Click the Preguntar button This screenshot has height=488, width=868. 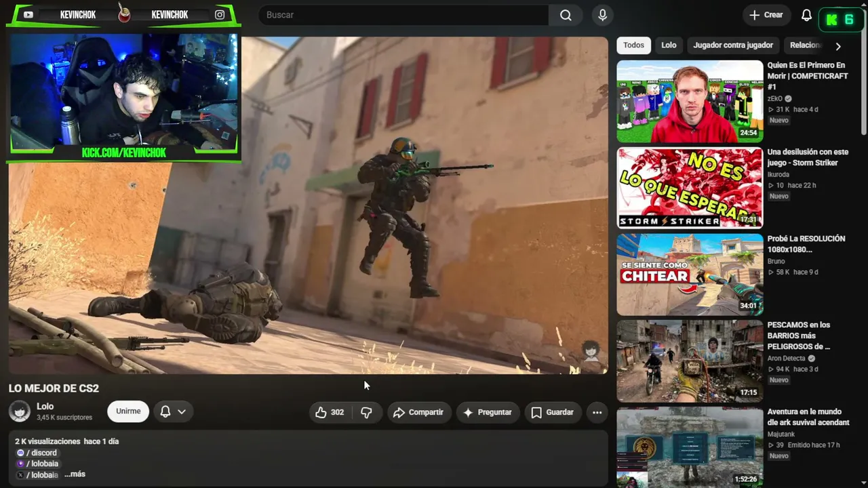[x=488, y=412]
